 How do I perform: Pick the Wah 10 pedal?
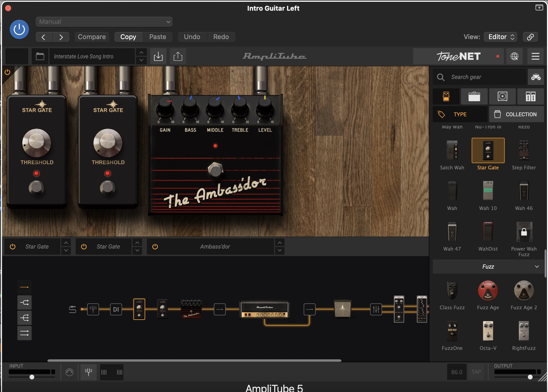pos(488,191)
